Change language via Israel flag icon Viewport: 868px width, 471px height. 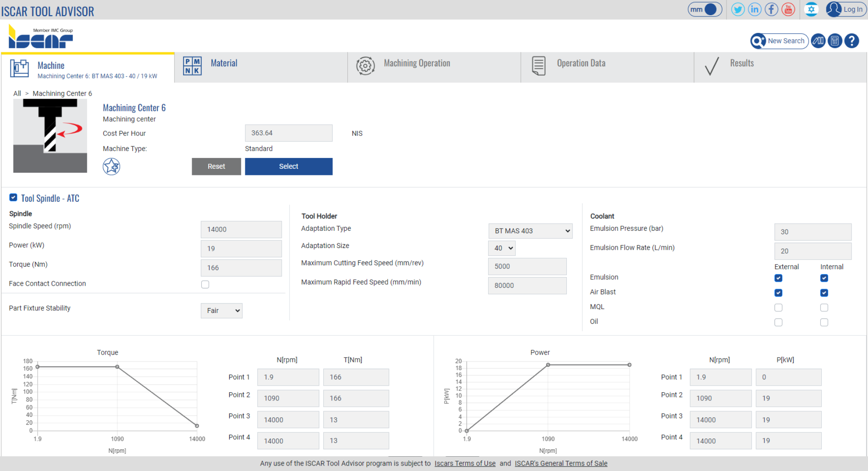(x=811, y=10)
